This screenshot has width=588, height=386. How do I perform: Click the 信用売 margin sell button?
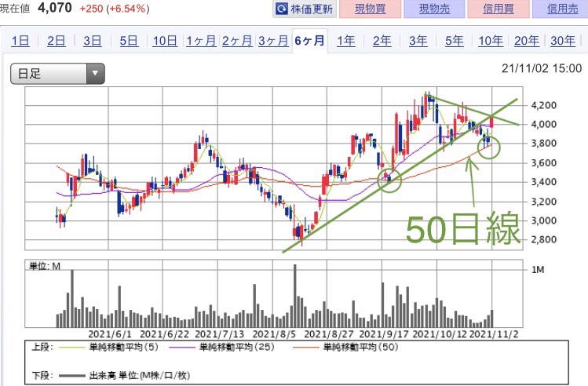coord(560,10)
